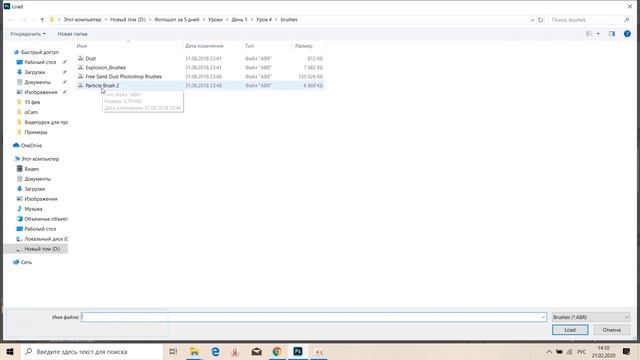Click the Load button
Screen dimensions: 640x360
pyautogui.click(x=570, y=330)
